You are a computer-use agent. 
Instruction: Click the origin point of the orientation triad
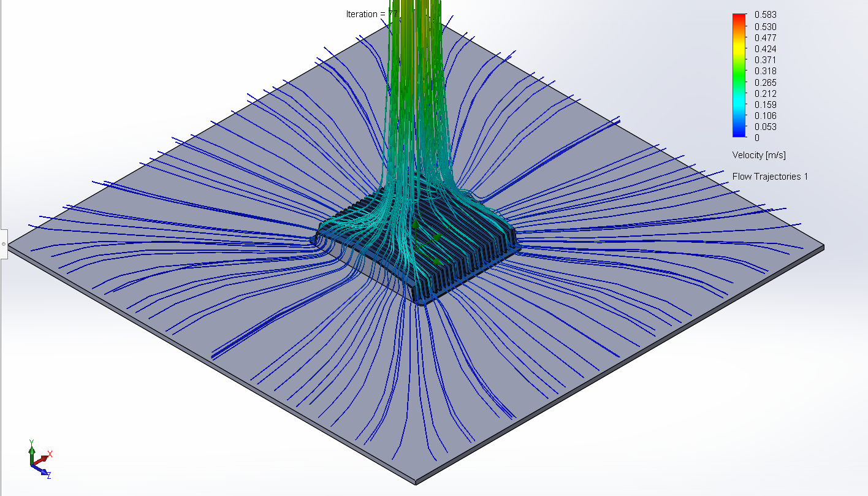coord(32,464)
